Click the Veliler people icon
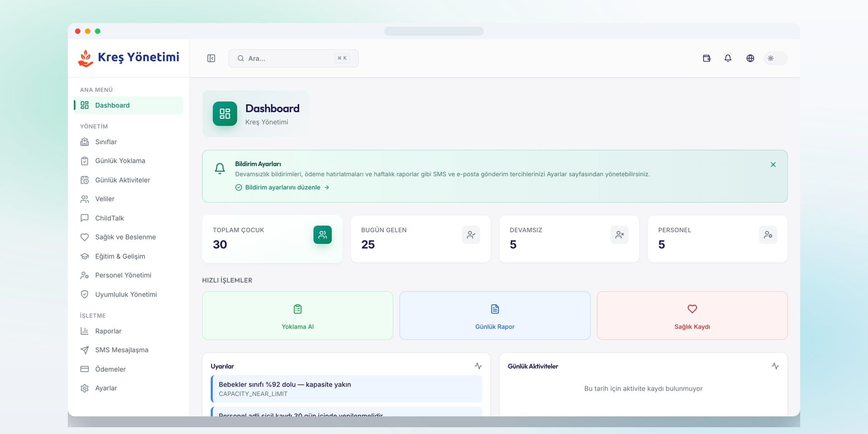The image size is (868, 434). point(85,199)
